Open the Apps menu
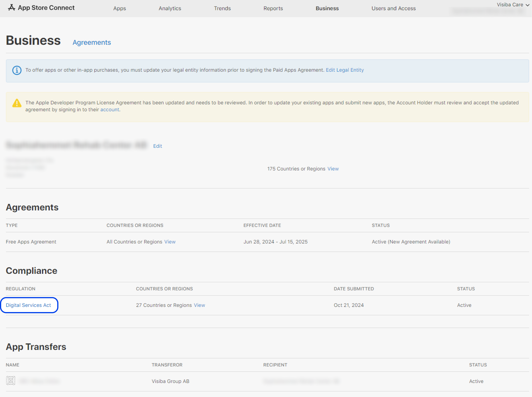Viewport: 532px width, 397px height. 120,8
